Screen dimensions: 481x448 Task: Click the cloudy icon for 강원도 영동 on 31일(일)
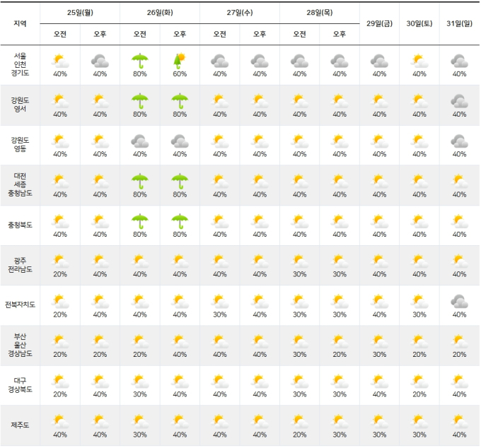pyautogui.click(x=460, y=141)
